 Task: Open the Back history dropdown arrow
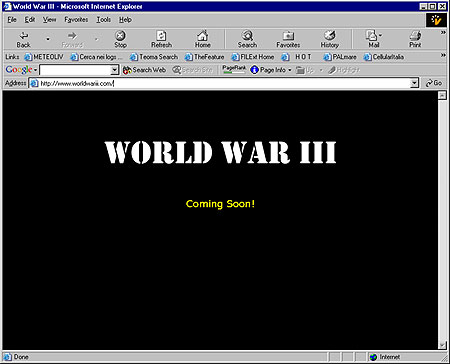point(48,39)
